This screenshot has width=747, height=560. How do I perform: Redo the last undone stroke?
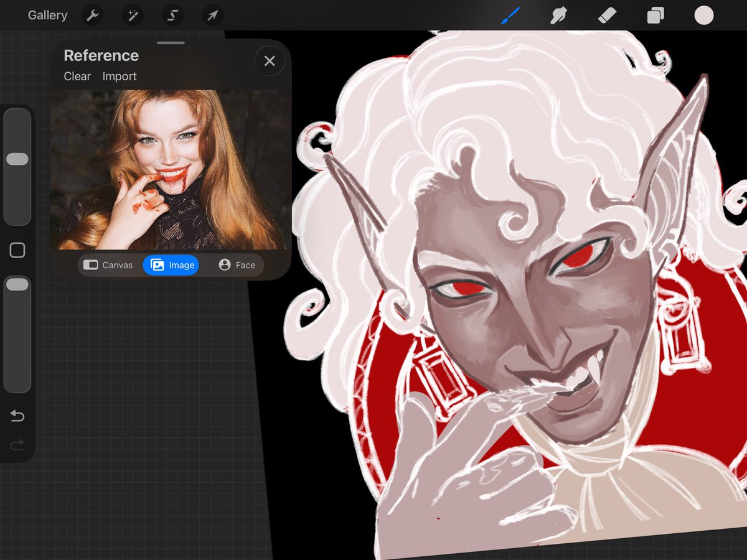[x=17, y=444]
